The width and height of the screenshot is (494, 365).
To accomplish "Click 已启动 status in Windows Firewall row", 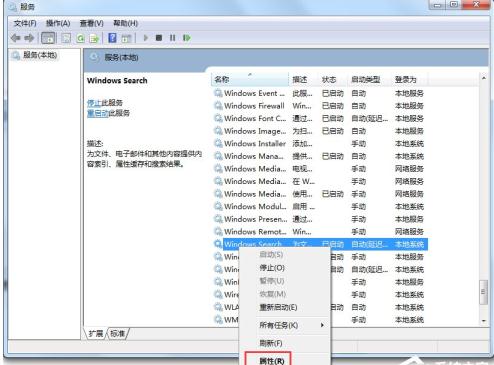I will [x=332, y=106].
